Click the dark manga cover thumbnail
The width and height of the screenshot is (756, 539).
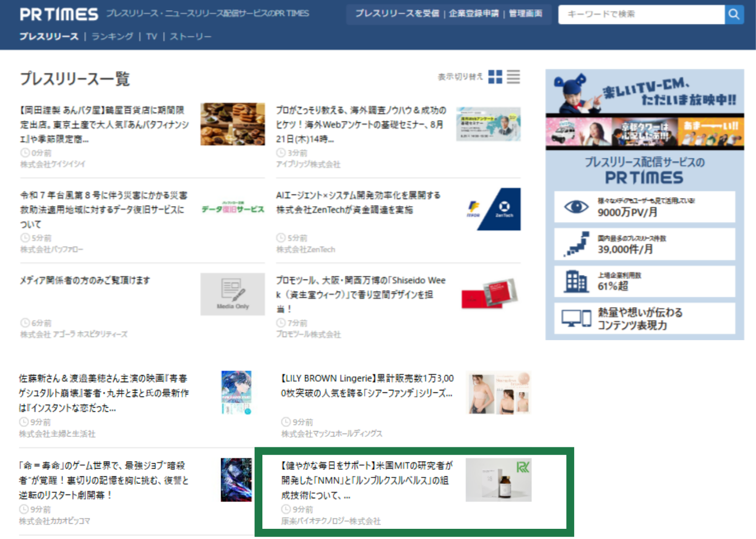coord(236,480)
